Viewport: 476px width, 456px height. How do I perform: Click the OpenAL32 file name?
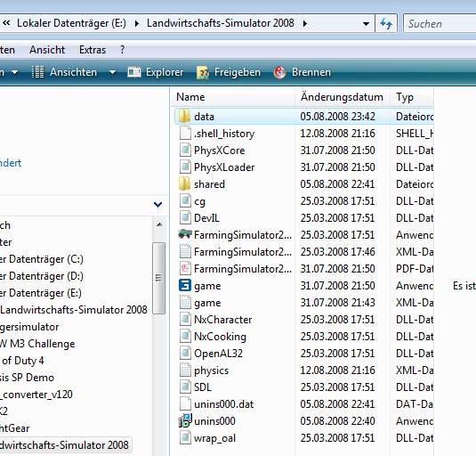(x=218, y=354)
